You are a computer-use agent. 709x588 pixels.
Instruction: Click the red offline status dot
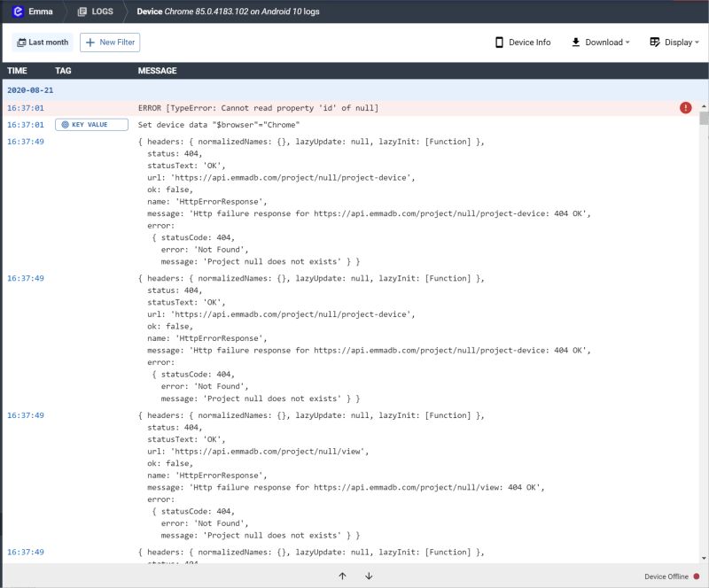tap(697, 576)
